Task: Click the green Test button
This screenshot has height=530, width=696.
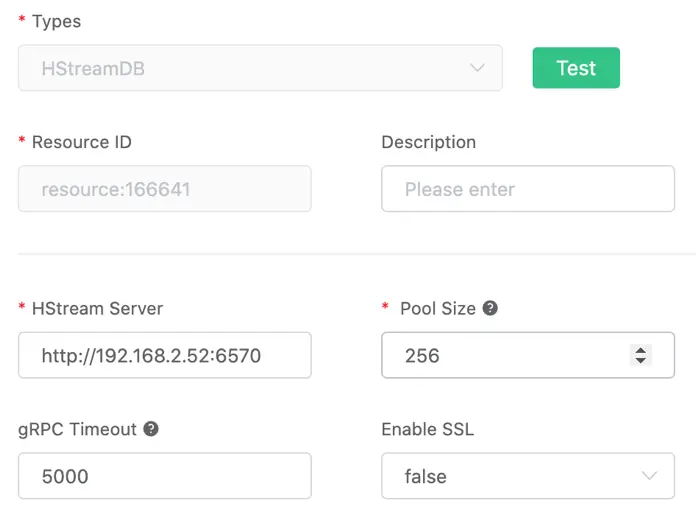Action: tap(576, 68)
